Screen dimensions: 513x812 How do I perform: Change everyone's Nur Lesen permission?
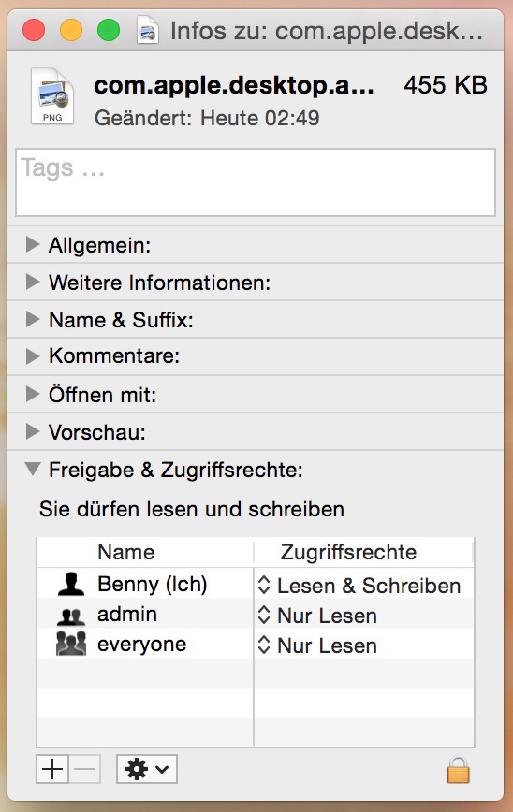317,645
